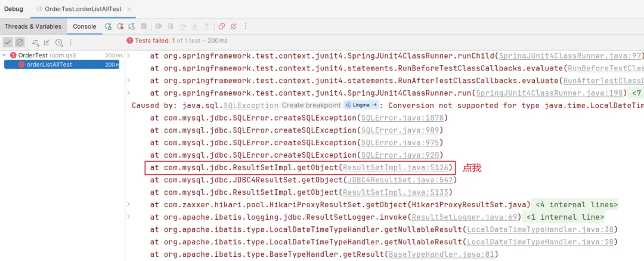Expand fold on ResultSetLogger.invoke line
Screen dimensions: 644x261
tap(129, 217)
